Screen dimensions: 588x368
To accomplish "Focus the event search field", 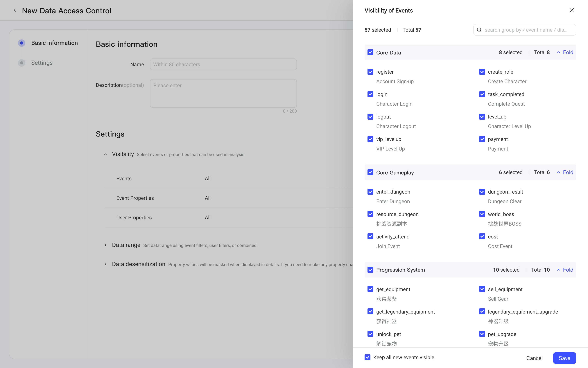I will click(x=525, y=30).
